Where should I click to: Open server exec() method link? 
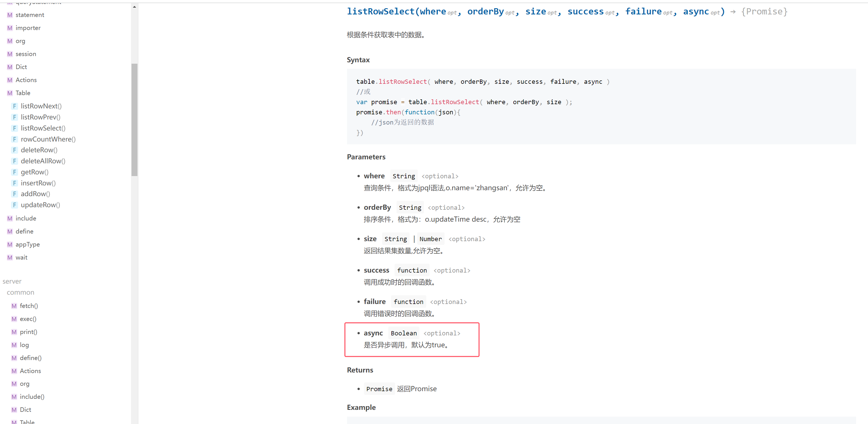point(28,319)
